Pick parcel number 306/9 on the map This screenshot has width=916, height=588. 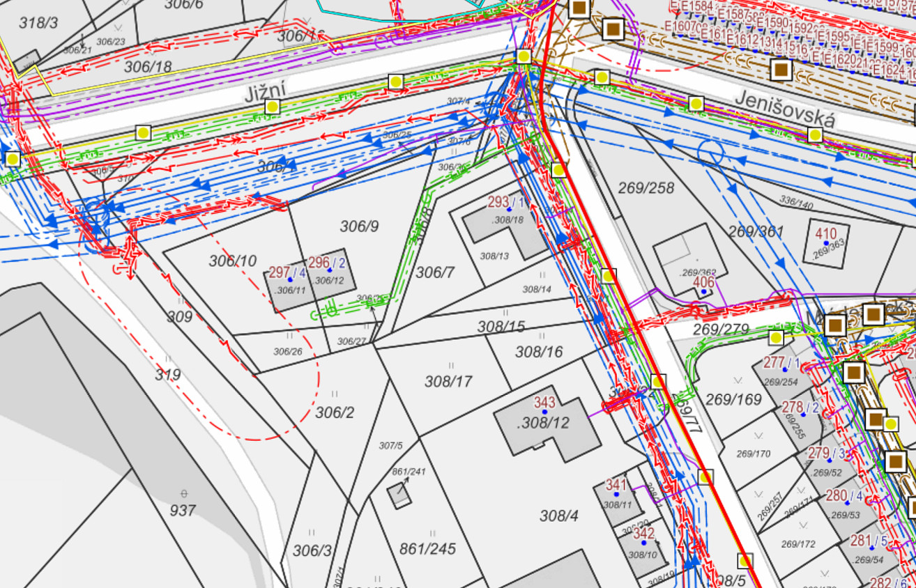[360, 226]
